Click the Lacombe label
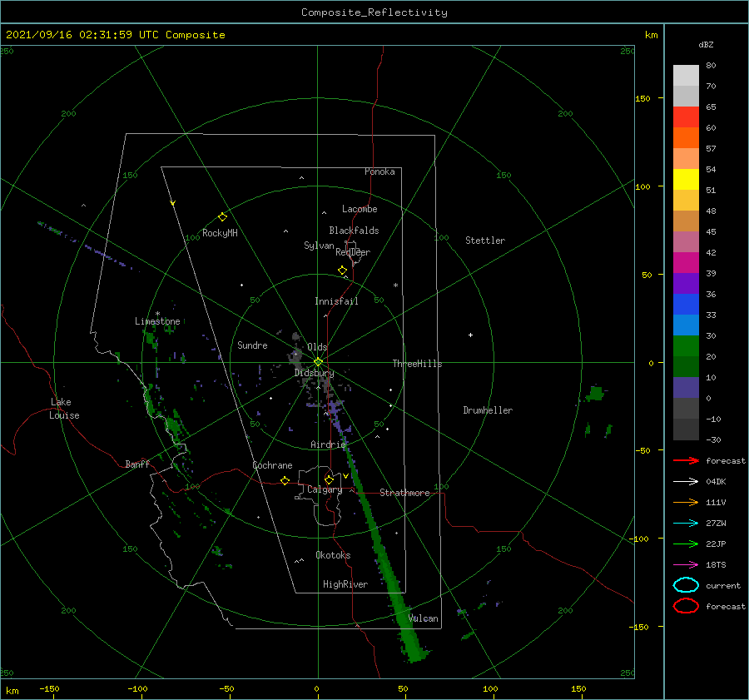749x700 pixels. pos(360,209)
